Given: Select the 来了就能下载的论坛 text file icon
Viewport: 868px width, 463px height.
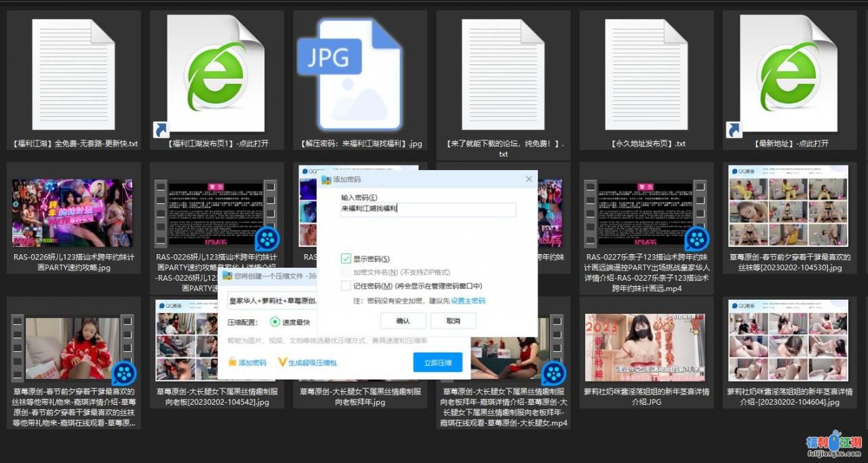Looking at the screenshot, I should click(503, 74).
